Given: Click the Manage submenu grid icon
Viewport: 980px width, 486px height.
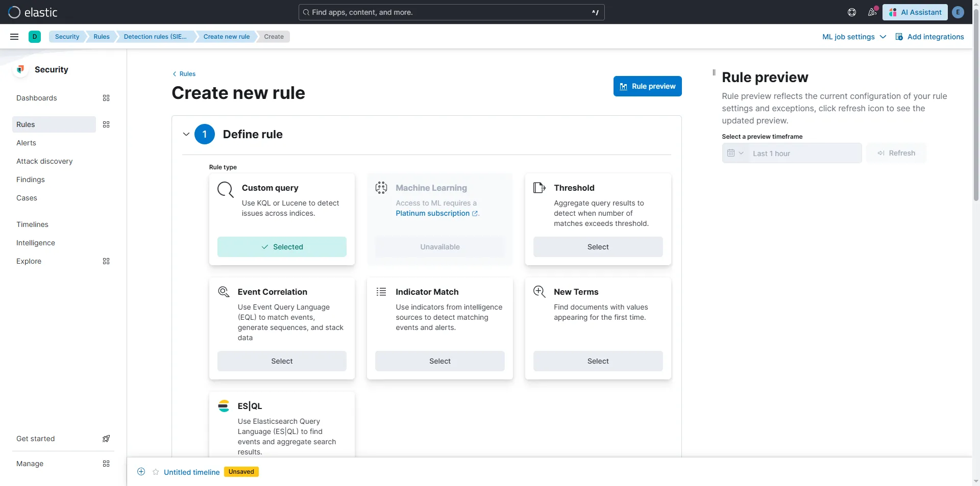Looking at the screenshot, I should pyautogui.click(x=106, y=464).
